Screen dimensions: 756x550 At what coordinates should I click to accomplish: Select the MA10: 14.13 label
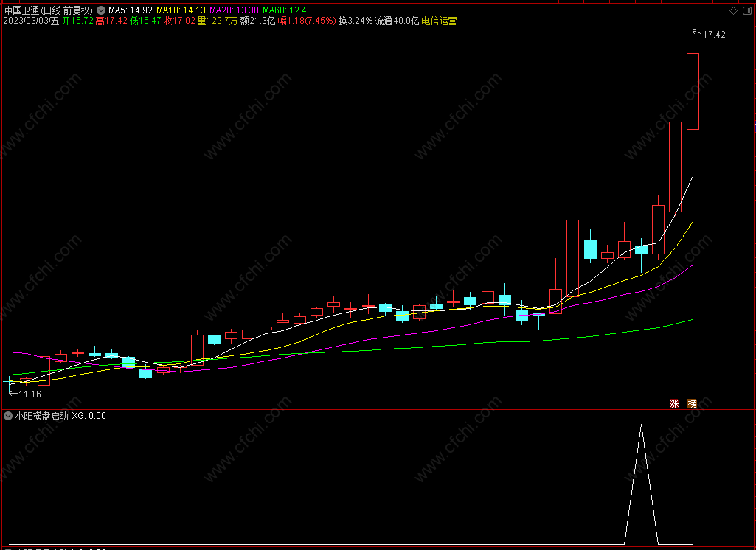tap(181, 10)
